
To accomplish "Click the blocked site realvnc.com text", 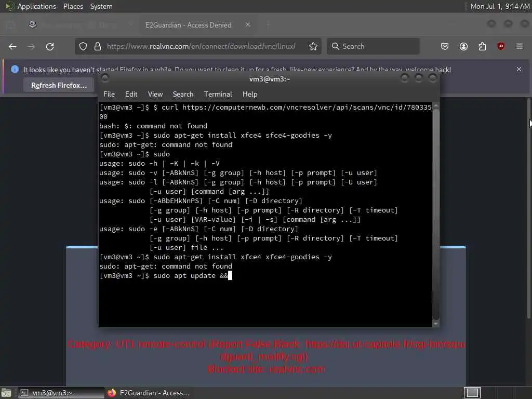I will (267, 369).
